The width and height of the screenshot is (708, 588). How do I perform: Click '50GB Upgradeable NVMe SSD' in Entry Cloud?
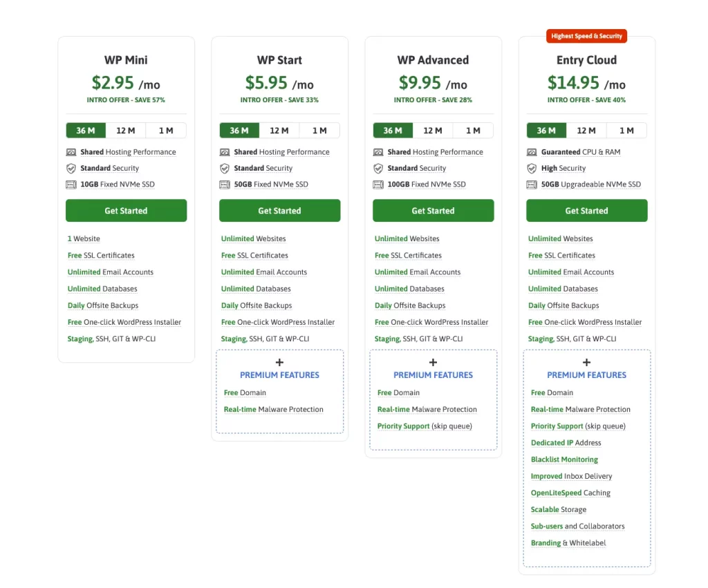tap(591, 184)
